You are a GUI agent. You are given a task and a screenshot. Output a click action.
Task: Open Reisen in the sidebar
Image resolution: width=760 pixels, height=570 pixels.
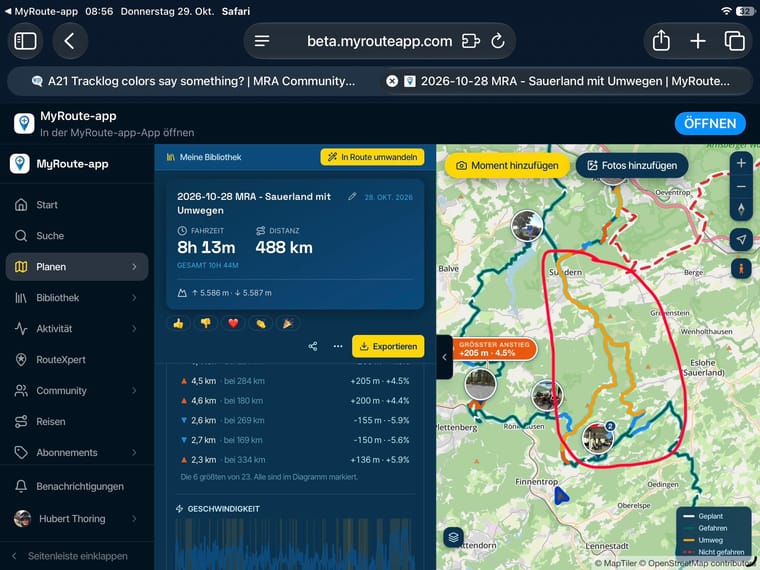77,422
